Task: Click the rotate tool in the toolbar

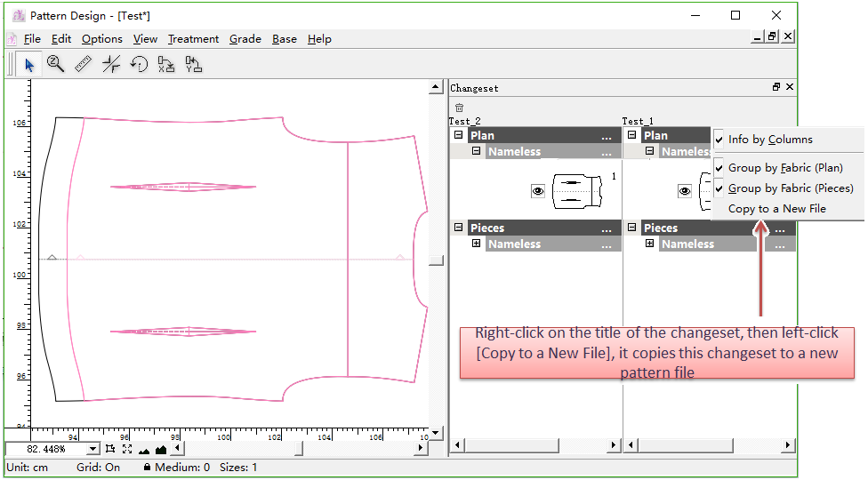Action: point(139,64)
